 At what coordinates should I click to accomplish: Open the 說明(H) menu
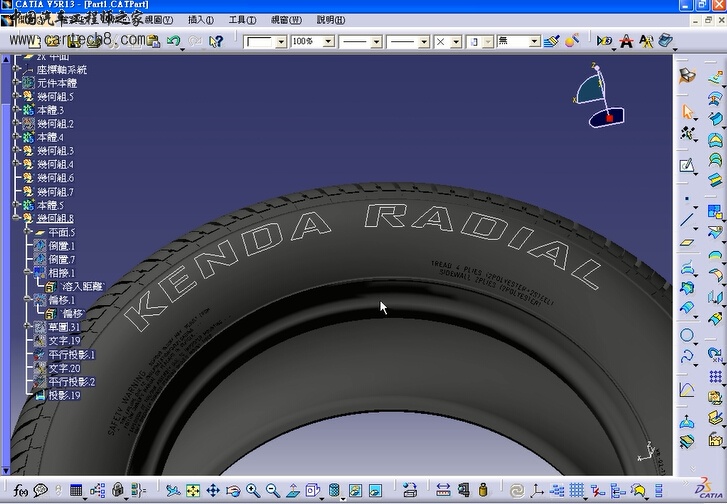pos(331,20)
